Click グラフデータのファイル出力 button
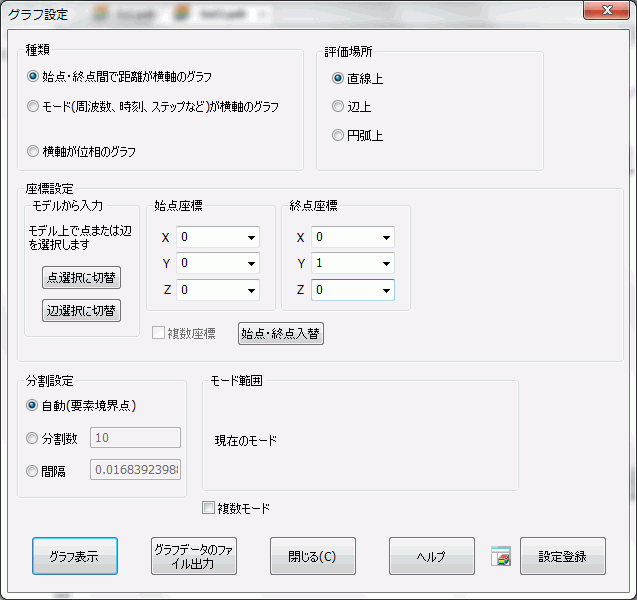The width and height of the screenshot is (637, 600). pyautogui.click(x=194, y=556)
